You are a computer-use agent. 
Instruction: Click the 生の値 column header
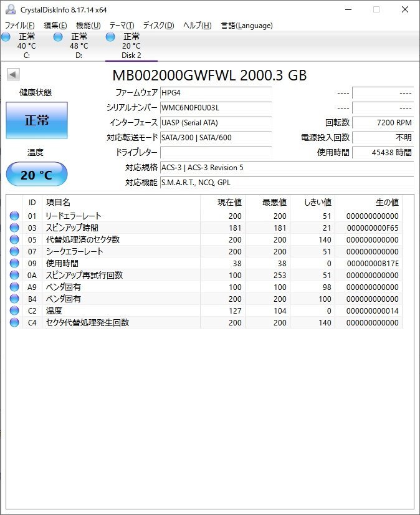(x=368, y=202)
